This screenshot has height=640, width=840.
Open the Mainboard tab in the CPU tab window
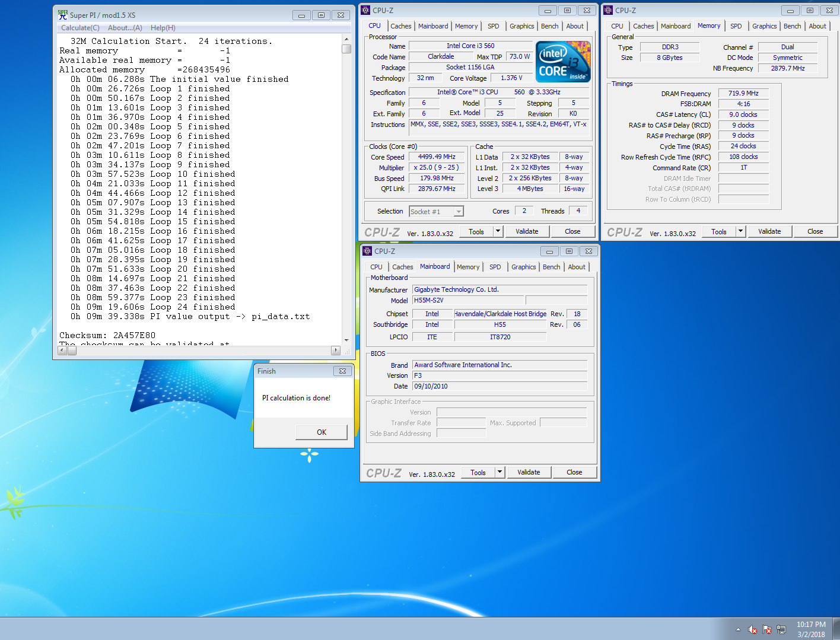[433, 26]
